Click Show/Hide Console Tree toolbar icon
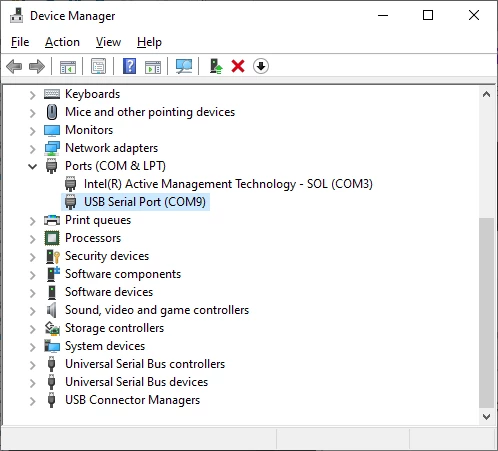The width and height of the screenshot is (498, 451). tap(68, 67)
